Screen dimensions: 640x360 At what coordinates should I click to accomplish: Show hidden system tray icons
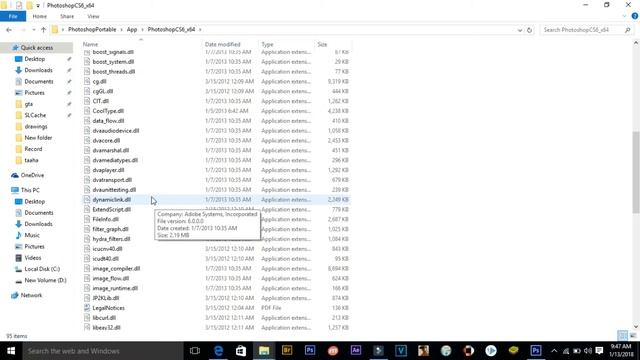[554, 351]
